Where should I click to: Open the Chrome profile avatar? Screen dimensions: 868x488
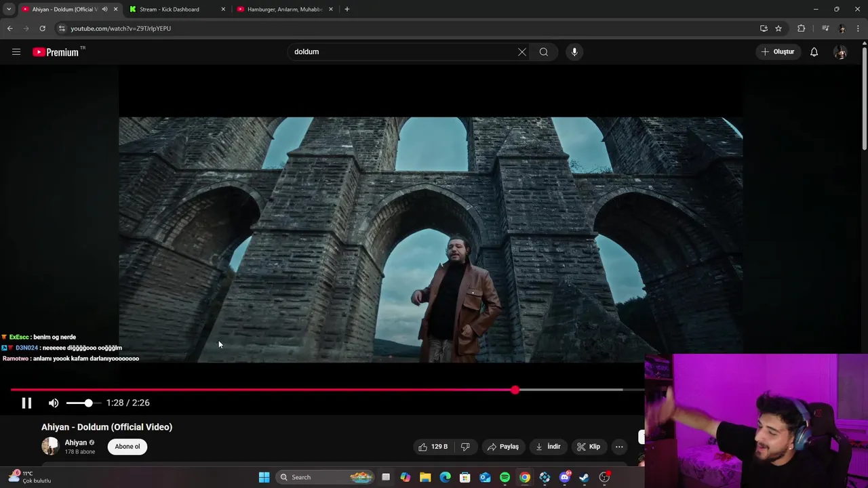pyautogui.click(x=842, y=28)
